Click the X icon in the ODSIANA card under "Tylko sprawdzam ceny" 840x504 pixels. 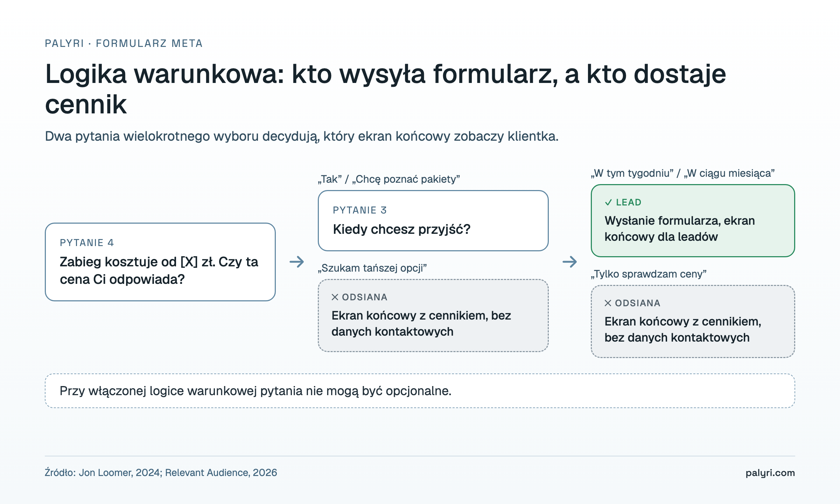coord(608,303)
